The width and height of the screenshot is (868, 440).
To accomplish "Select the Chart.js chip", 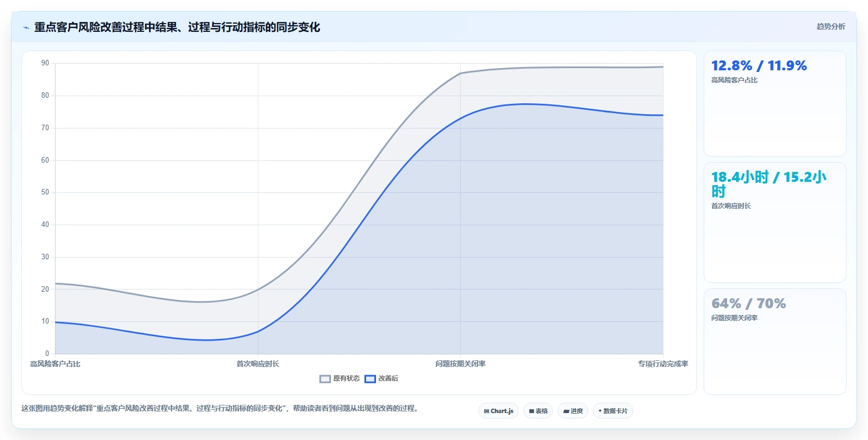I will click(x=499, y=411).
